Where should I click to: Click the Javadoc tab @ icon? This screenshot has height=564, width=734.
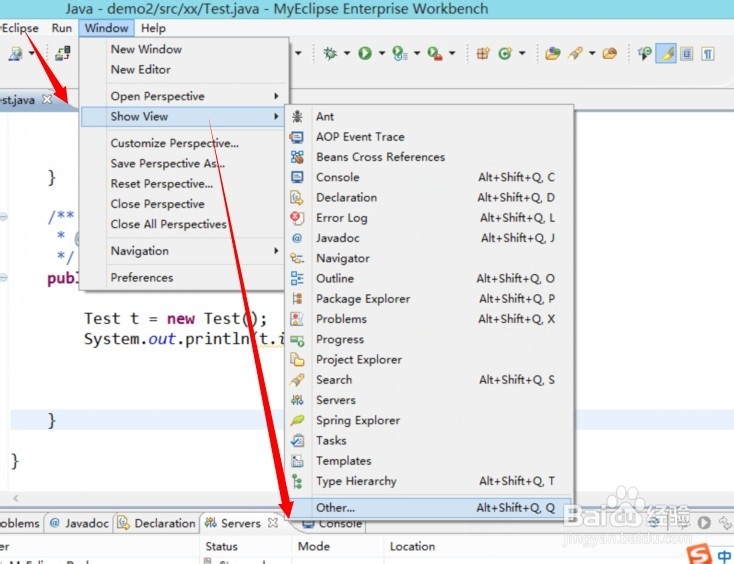(x=55, y=523)
